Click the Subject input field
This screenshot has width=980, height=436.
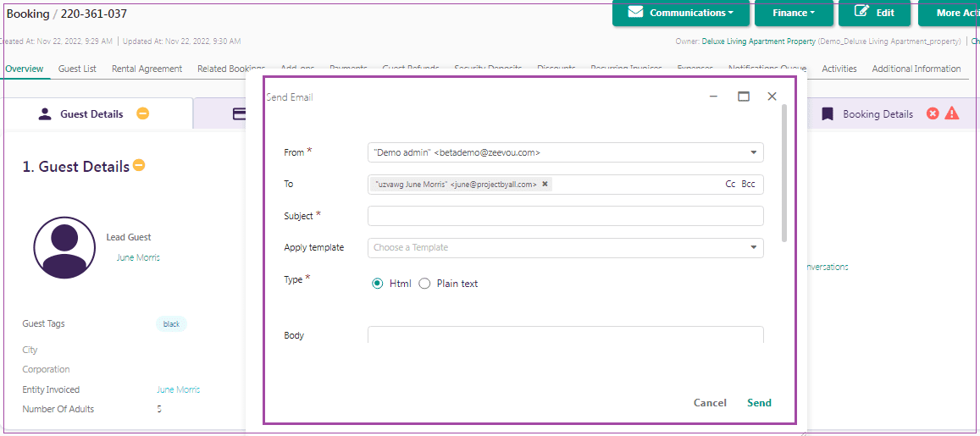point(565,216)
